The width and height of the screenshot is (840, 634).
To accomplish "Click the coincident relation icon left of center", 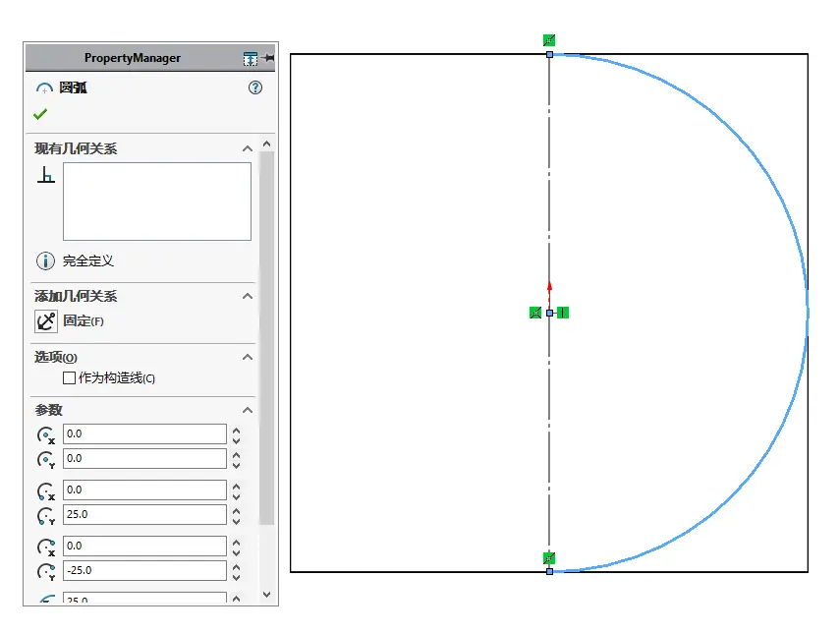I will click(535, 313).
